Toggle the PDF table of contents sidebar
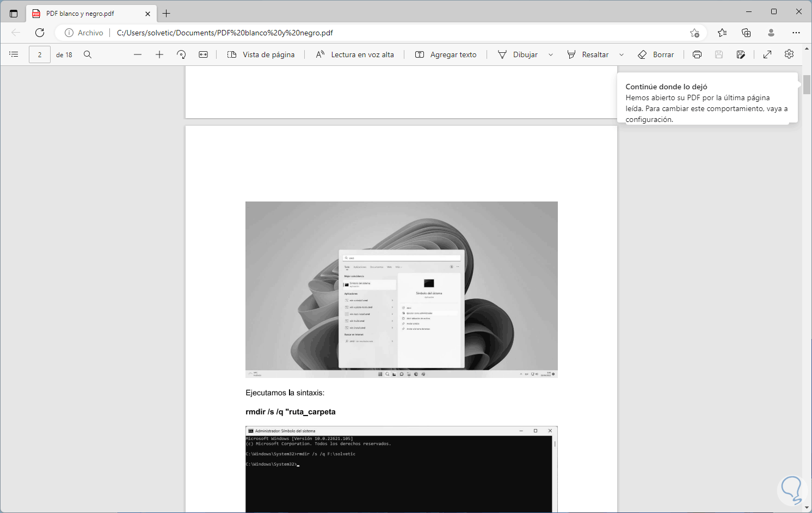 (x=14, y=54)
